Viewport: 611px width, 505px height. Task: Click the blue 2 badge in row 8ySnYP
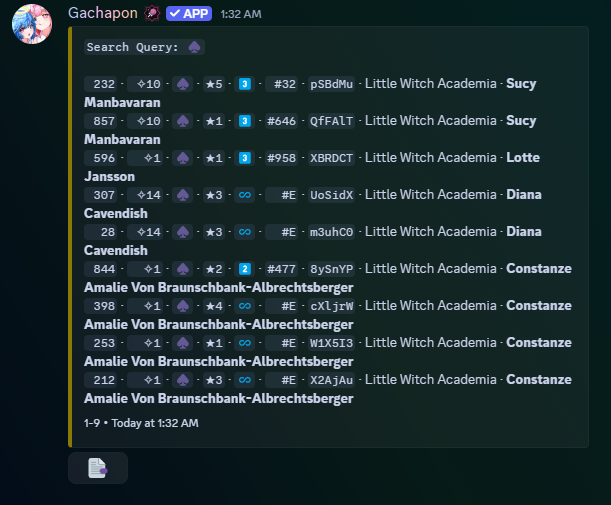point(245,269)
